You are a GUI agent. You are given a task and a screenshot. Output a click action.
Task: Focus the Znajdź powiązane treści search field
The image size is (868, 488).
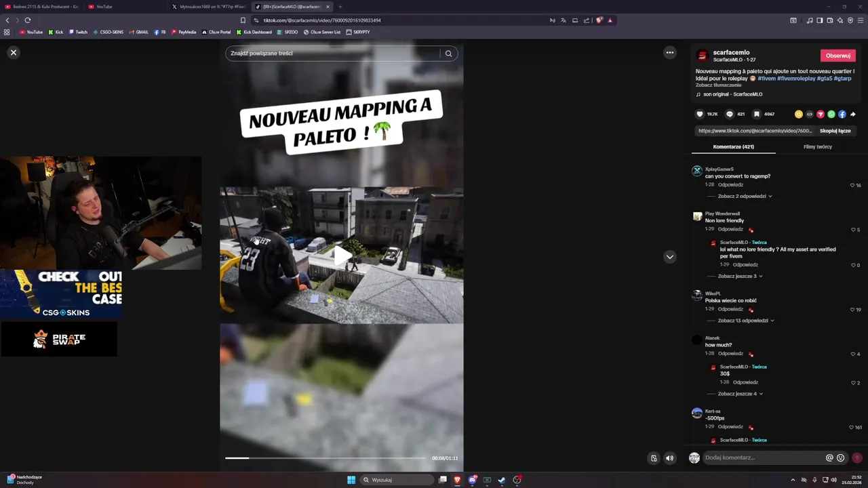332,54
